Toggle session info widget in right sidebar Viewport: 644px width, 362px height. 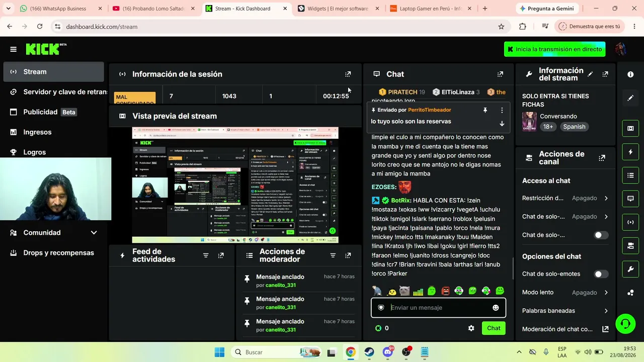(x=630, y=222)
